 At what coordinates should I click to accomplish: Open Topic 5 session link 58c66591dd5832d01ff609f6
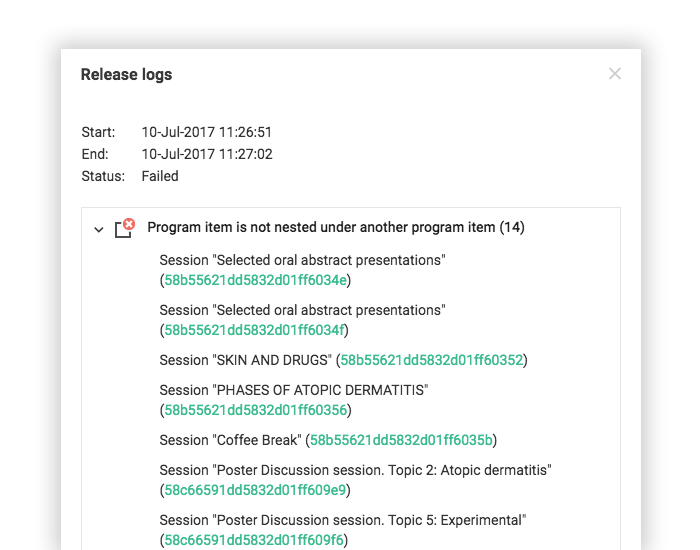click(x=254, y=540)
